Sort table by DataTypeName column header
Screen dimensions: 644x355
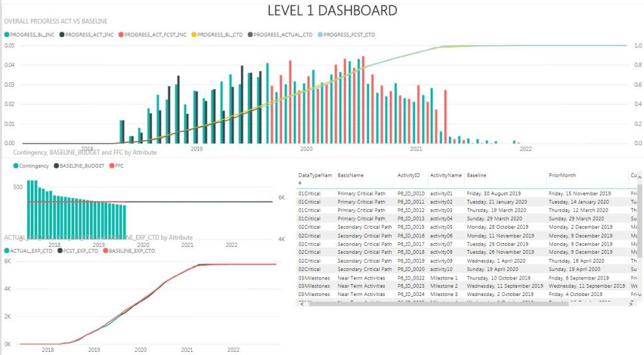coord(315,178)
